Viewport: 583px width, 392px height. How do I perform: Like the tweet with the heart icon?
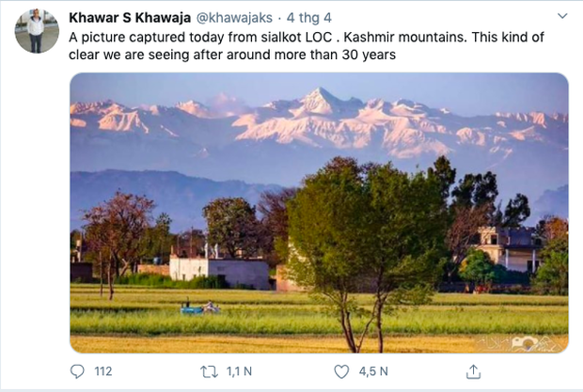(341, 371)
